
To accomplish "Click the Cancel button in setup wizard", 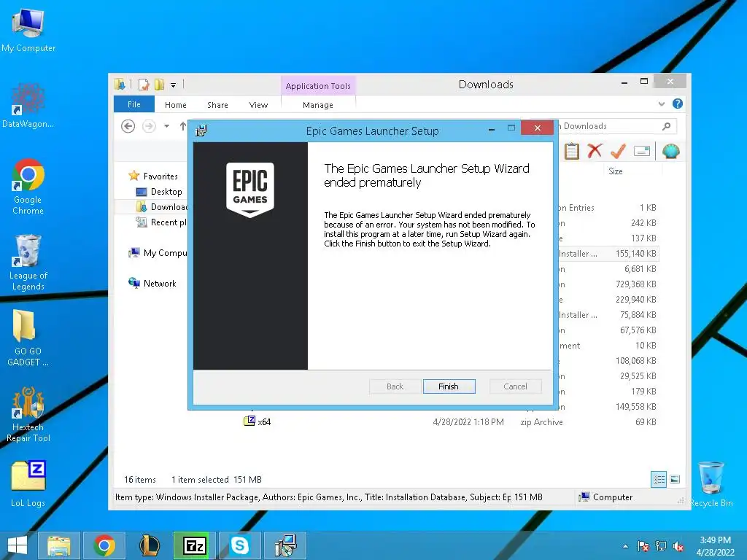I will (x=515, y=386).
